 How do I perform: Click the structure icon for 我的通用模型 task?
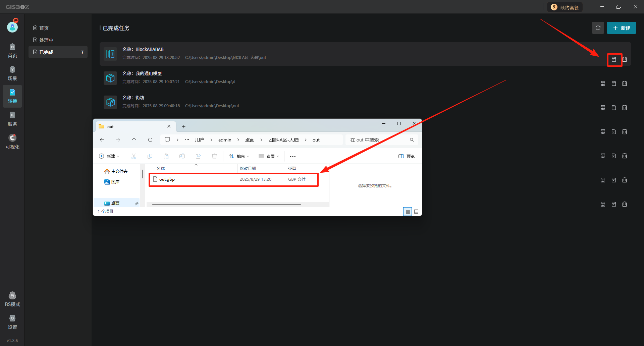click(x=603, y=83)
